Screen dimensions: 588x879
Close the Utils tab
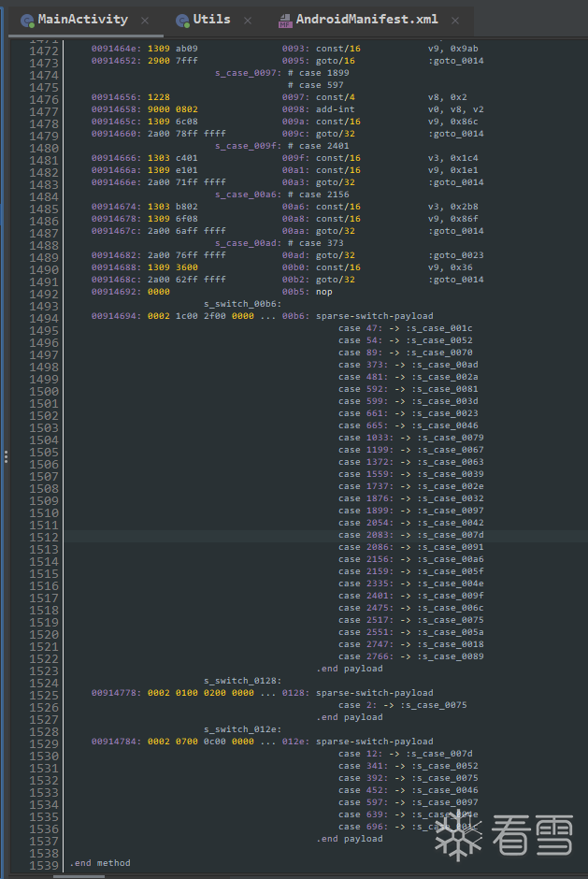(x=248, y=20)
